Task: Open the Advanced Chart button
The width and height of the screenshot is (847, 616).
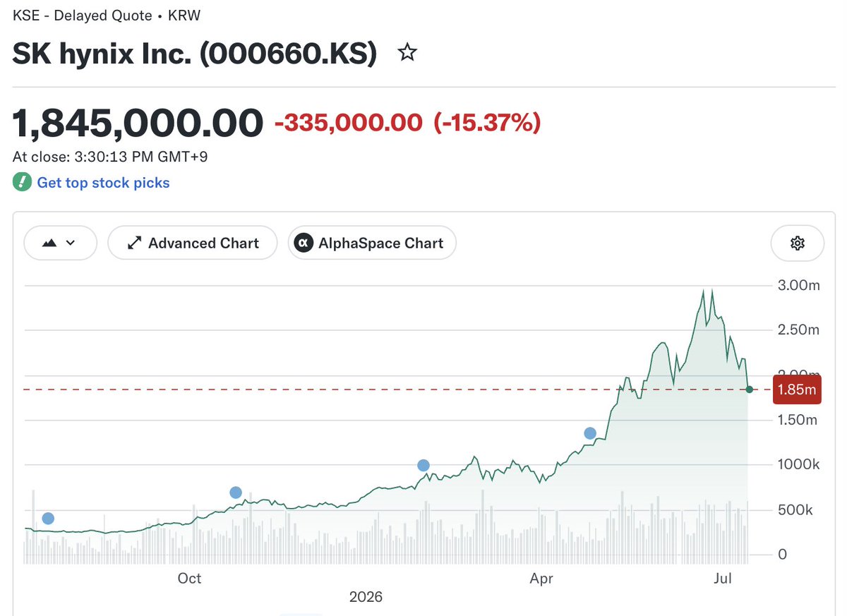Action: [x=193, y=243]
